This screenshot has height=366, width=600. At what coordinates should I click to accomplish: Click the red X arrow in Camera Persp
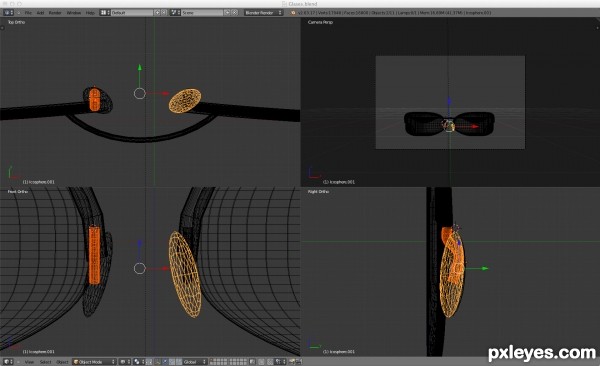tap(475, 126)
